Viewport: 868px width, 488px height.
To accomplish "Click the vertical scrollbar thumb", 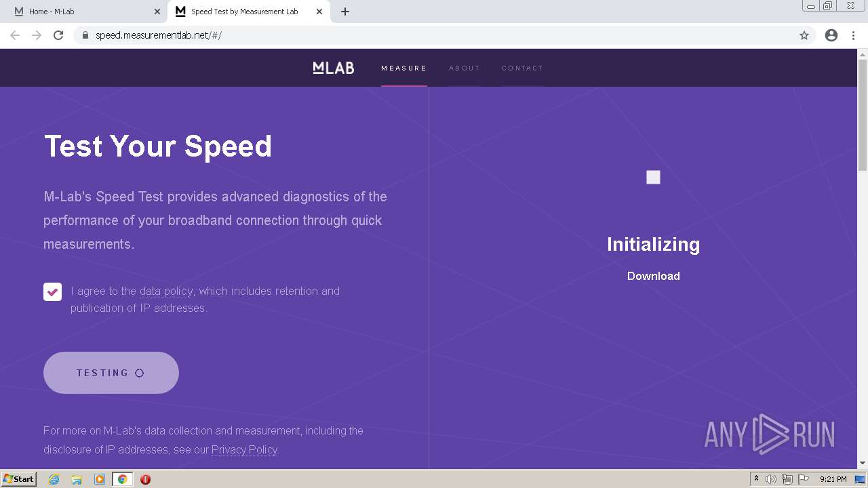I will pos(863,115).
